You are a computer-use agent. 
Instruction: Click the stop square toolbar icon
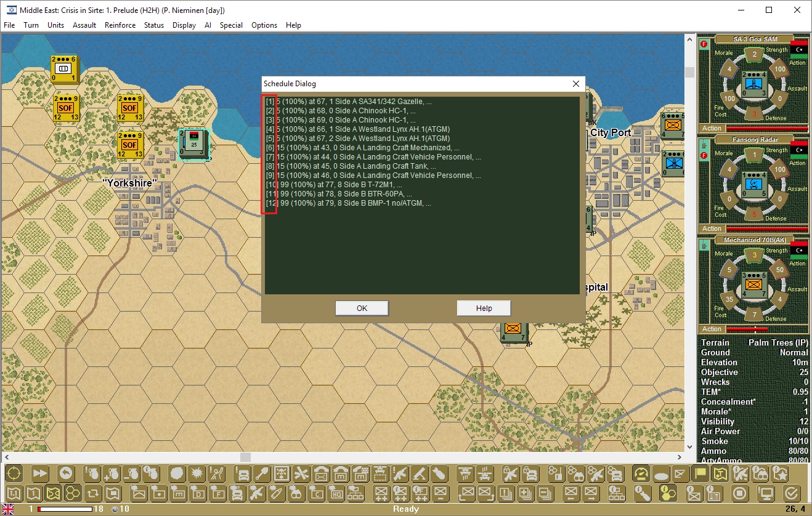[x=740, y=493]
